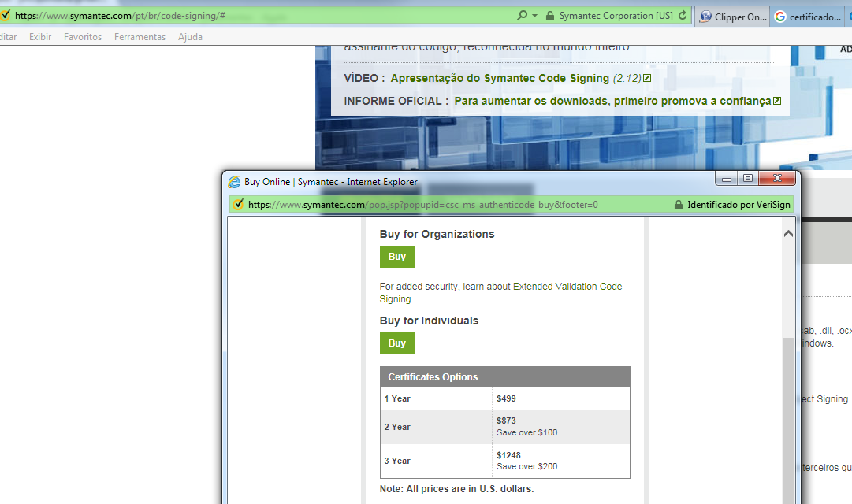Open the Exibir menu
852x504 pixels.
point(40,37)
